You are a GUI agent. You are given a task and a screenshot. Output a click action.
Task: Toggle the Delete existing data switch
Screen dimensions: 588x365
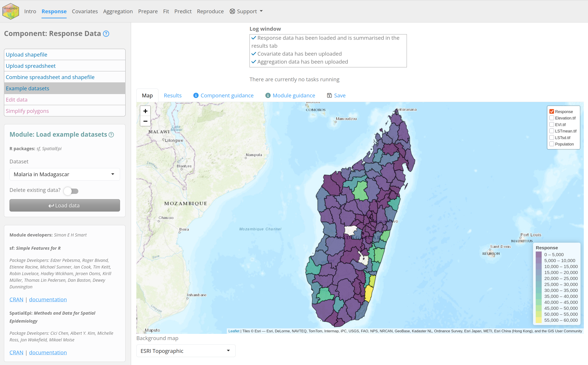tap(71, 191)
